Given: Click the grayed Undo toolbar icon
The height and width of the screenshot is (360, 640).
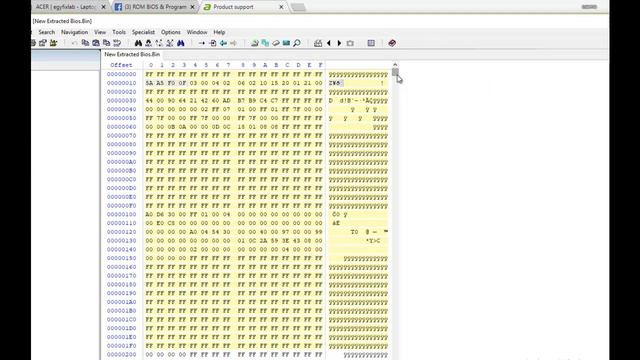Looking at the screenshot, I should 74,43.
